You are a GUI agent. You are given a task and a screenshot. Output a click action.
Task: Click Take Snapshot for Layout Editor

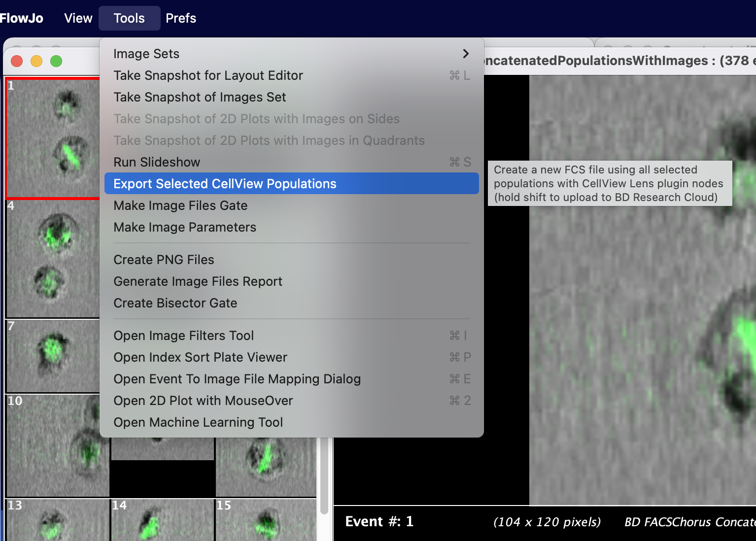point(208,75)
